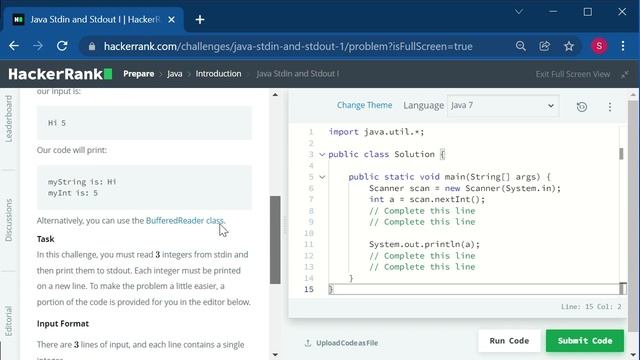Switch to the Leaderboard side tab
Screen dimensions: 640x360
click(9, 119)
